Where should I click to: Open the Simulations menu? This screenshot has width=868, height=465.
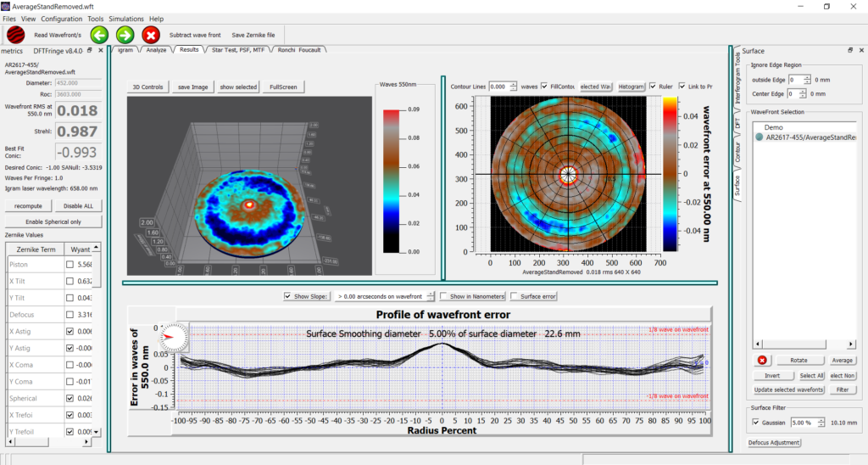126,19
